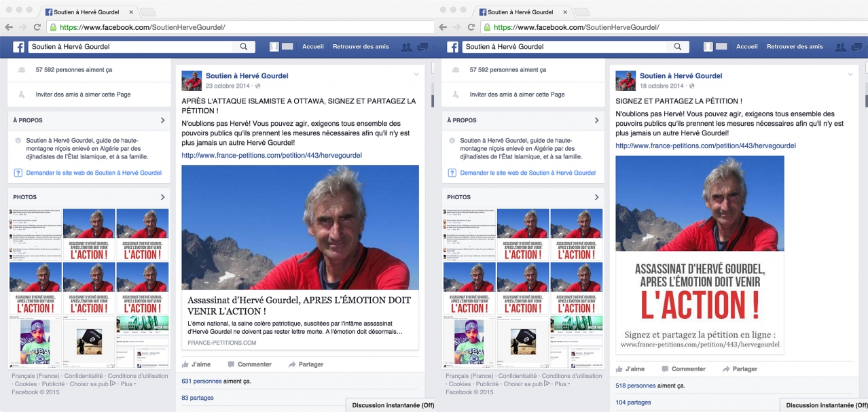
Task: Click the profile avatar in the right window's Facebook bar
Action: pos(708,47)
